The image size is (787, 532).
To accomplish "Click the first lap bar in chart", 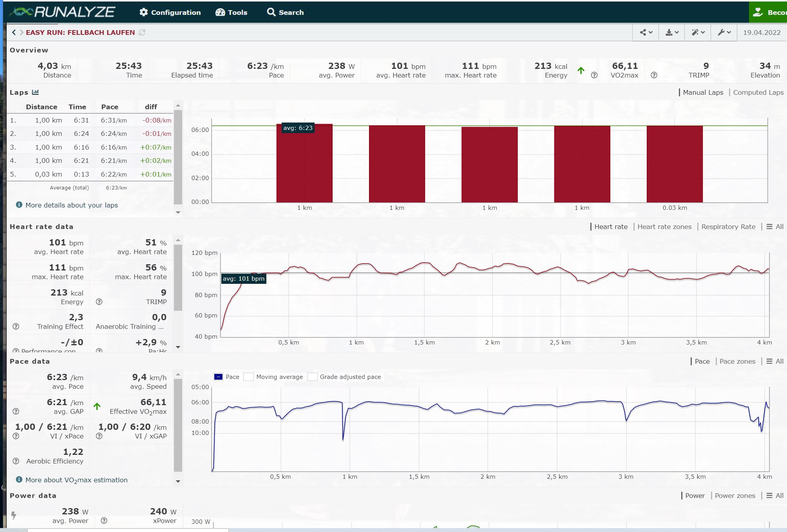I will (304, 164).
